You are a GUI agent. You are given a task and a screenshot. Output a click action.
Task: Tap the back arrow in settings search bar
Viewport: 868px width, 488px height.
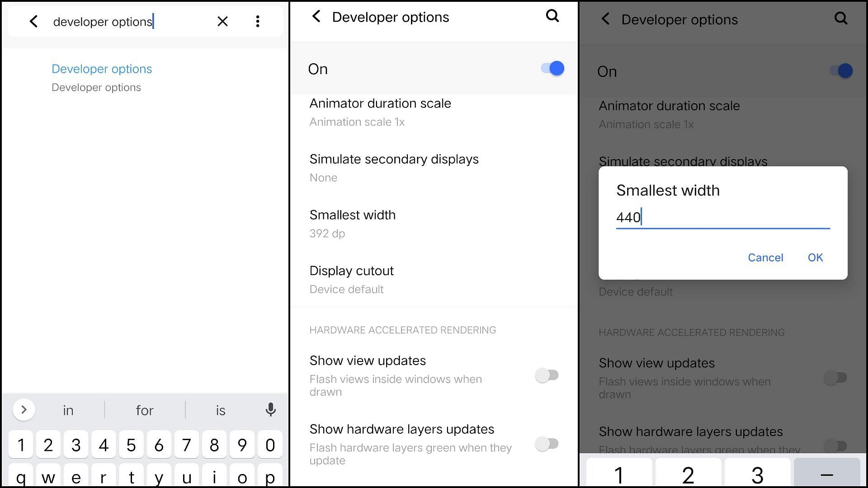(x=33, y=21)
